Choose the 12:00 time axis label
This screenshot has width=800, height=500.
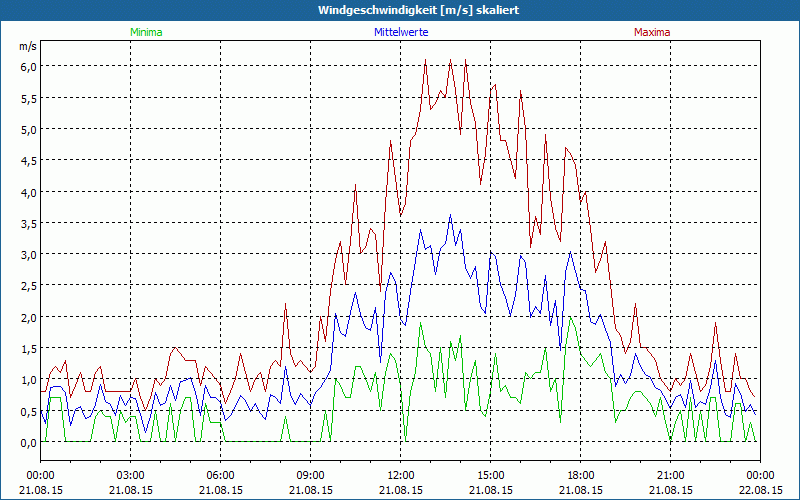click(401, 475)
